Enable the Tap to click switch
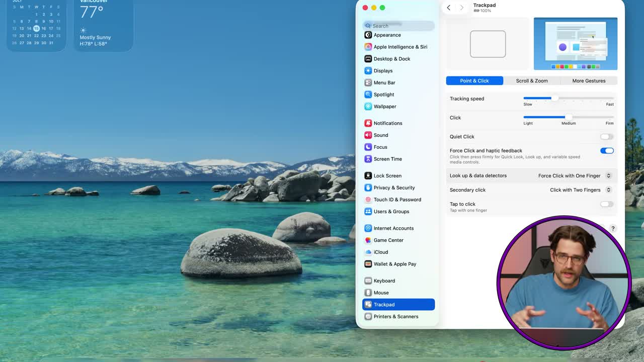Viewport: 644px width, 362px height. (607, 204)
